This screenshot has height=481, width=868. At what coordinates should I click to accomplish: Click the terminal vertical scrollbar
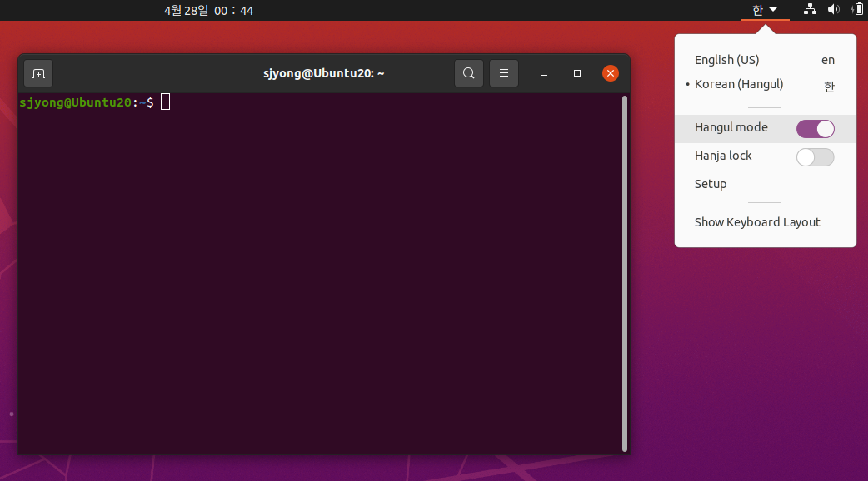pos(625,274)
